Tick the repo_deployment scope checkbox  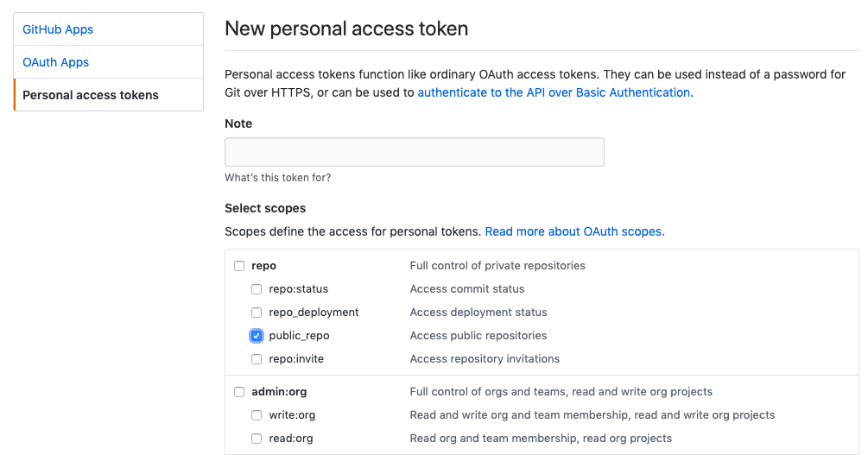257,313
